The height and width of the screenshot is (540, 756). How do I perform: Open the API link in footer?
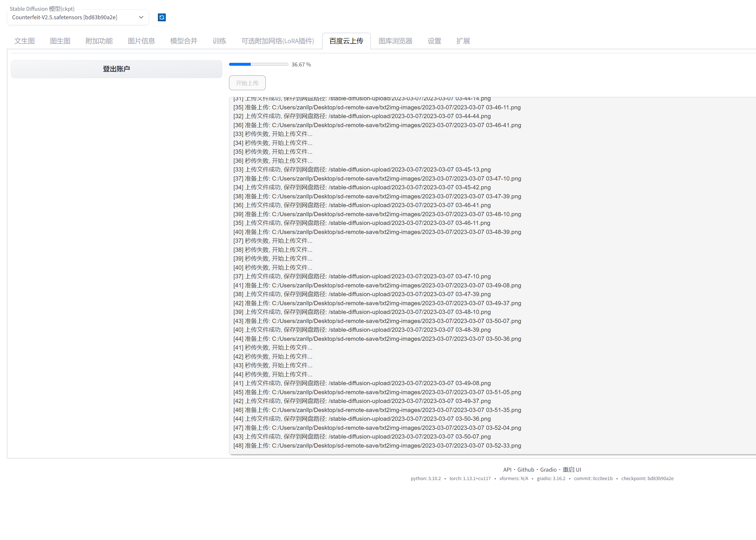pyautogui.click(x=507, y=470)
